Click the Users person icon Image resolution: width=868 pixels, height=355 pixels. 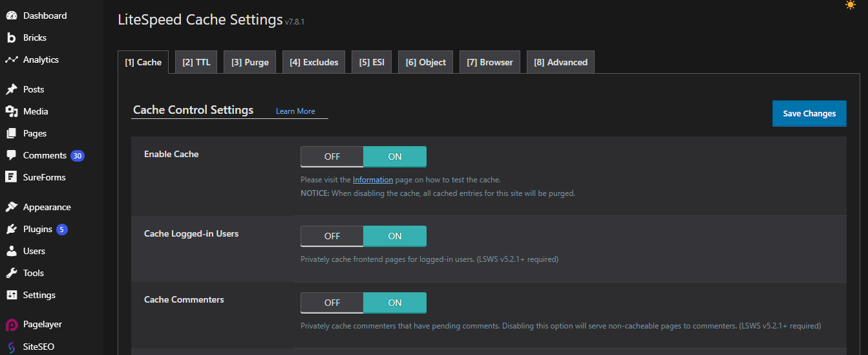click(12, 251)
